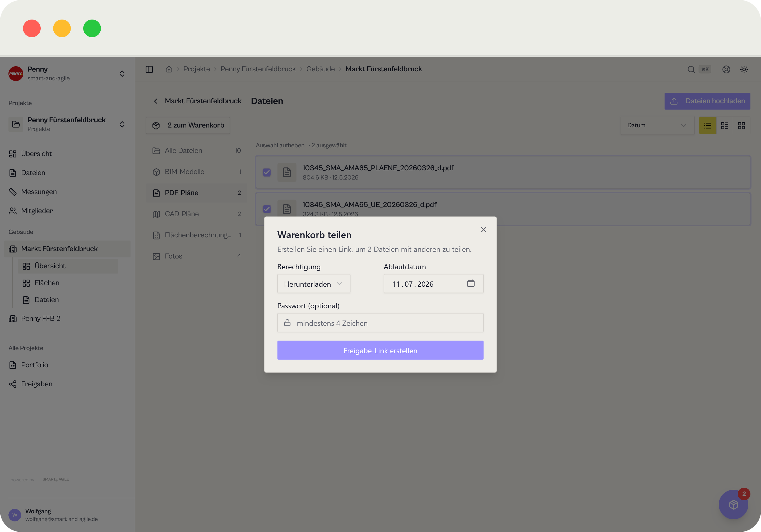
Task: Click Gebäude breadcrumb link
Action: (321, 69)
